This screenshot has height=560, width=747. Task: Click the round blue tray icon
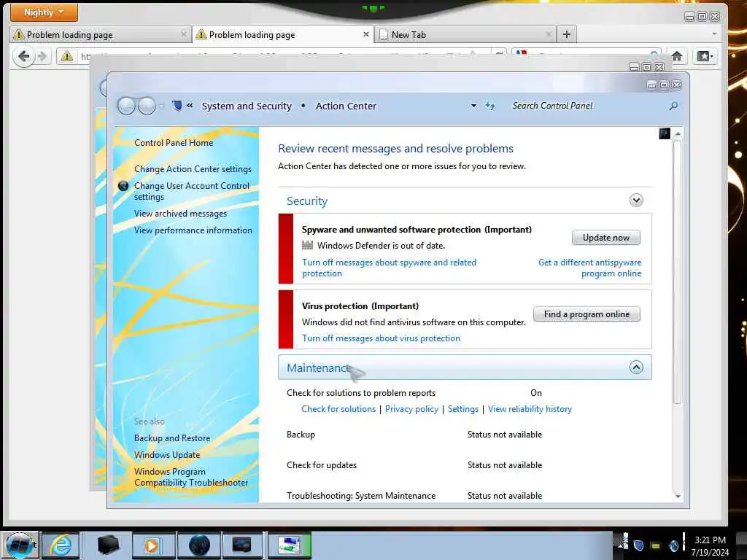pos(673,545)
